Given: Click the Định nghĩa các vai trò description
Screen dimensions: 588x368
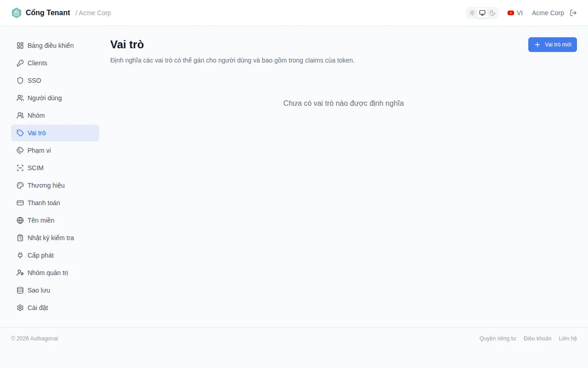Looking at the screenshot, I should [x=232, y=60].
